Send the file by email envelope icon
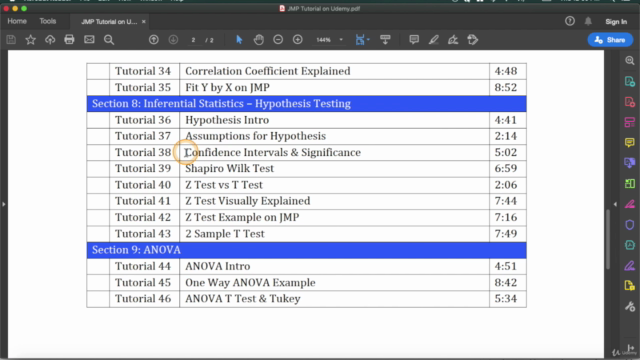Viewport: 640px width, 360px height. pyautogui.click(x=89, y=40)
